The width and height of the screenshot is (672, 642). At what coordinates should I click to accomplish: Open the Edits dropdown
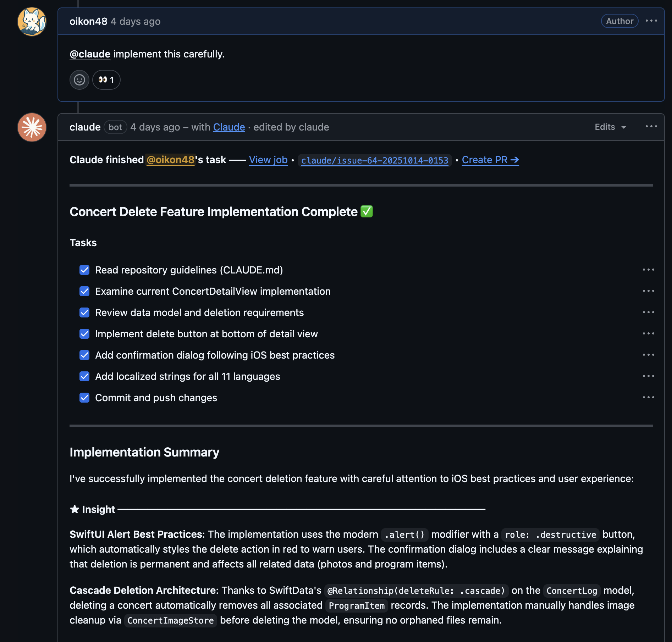(610, 127)
